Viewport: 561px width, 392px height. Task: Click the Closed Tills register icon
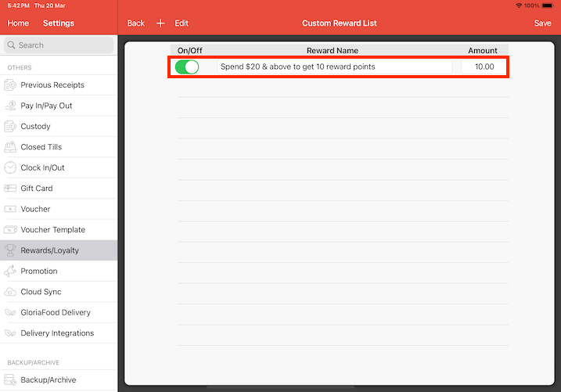pyautogui.click(x=10, y=147)
